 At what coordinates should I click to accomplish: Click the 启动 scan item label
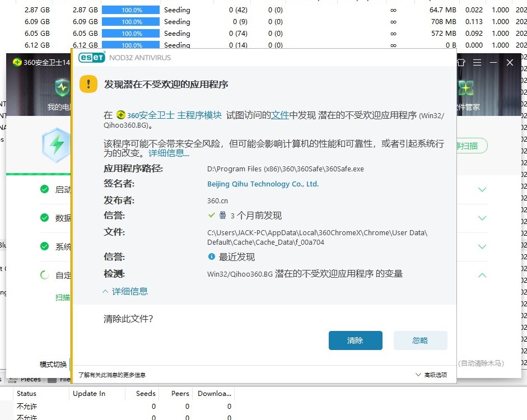[x=63, y=189]
